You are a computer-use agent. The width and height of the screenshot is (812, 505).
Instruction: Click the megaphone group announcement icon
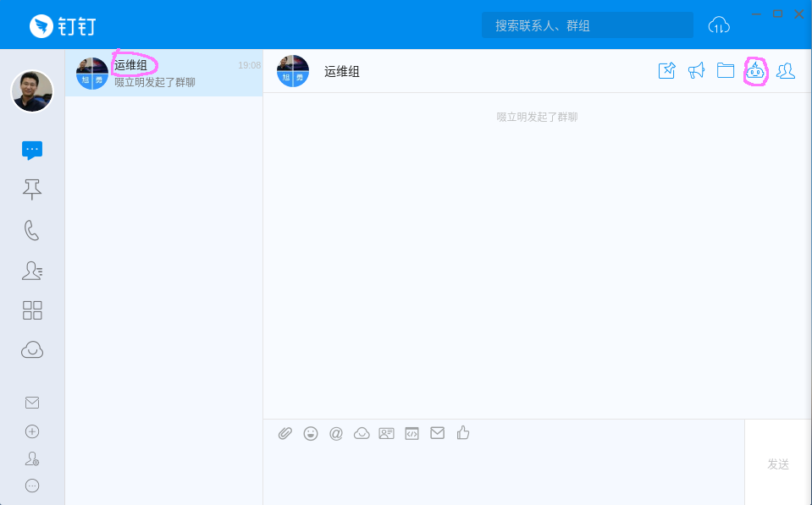coord(696,71)
